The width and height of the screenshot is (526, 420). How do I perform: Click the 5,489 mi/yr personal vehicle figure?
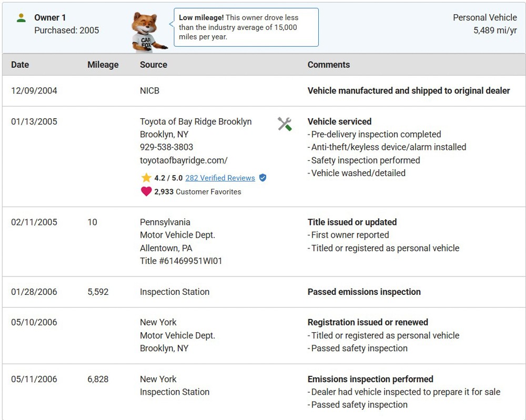[495, 30]
